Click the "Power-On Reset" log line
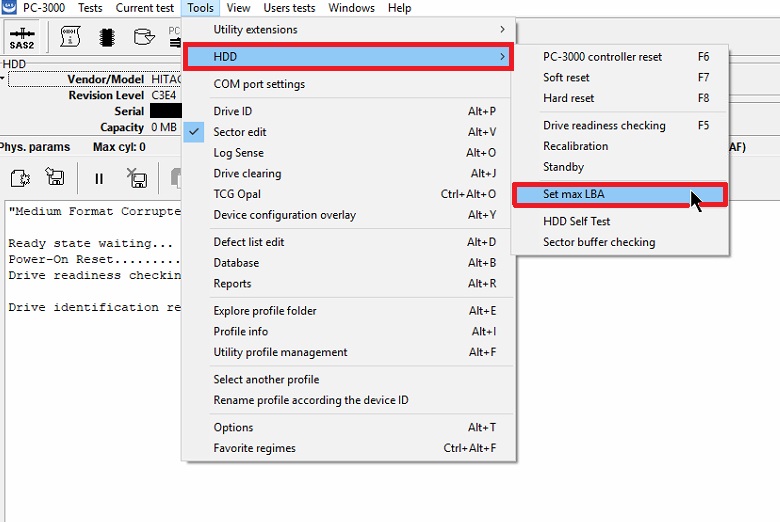Screen dimensions: 780x522 95,259
